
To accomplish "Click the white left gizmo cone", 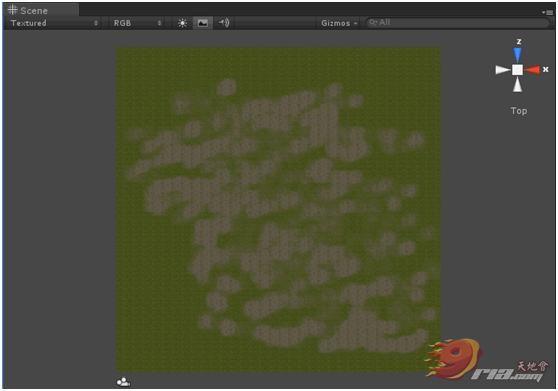I will (502, 70).
